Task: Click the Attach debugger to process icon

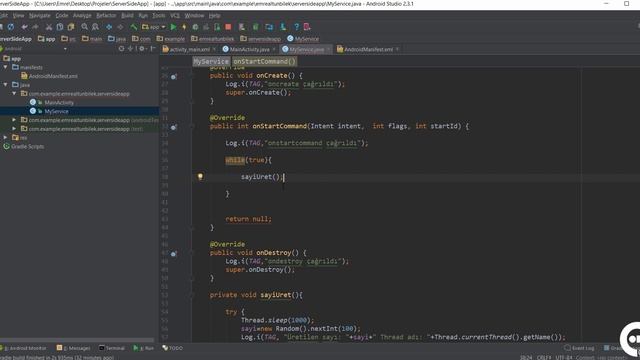Action: point(217,27)
